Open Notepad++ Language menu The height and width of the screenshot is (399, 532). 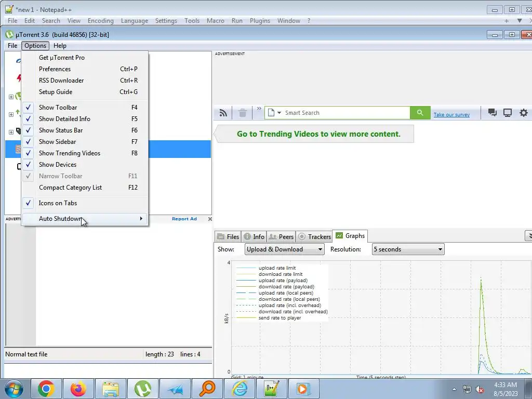click(x=135, y=21)
